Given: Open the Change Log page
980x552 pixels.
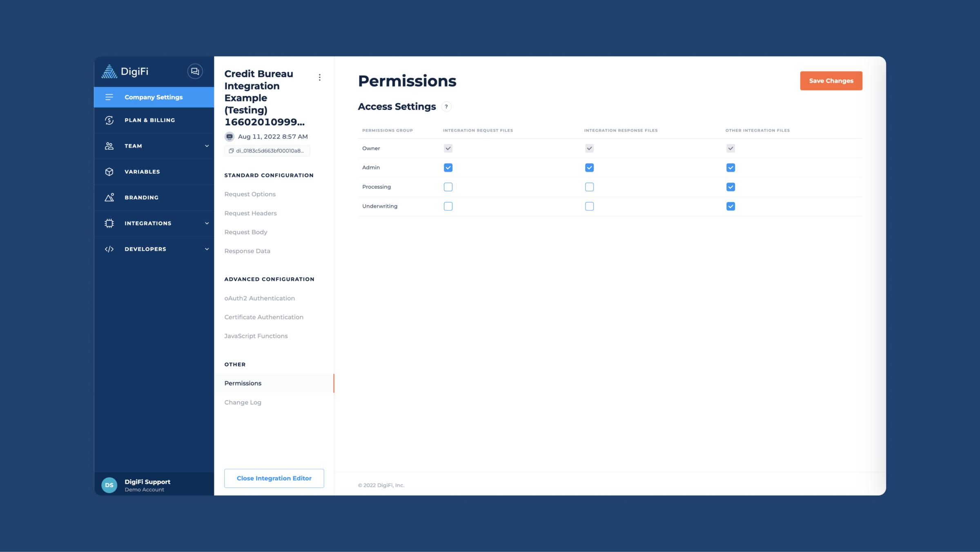Looking at the screenshot, I should [243, 402].
